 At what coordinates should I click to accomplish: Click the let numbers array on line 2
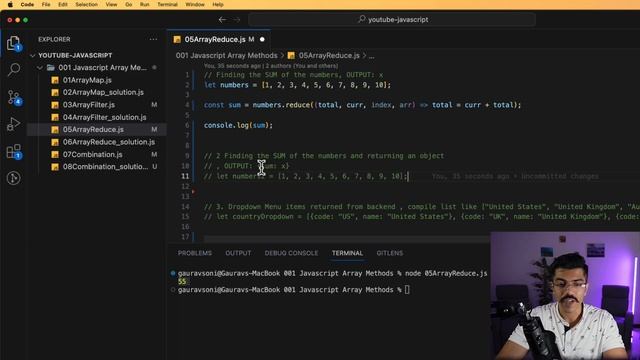coord(297,85)
